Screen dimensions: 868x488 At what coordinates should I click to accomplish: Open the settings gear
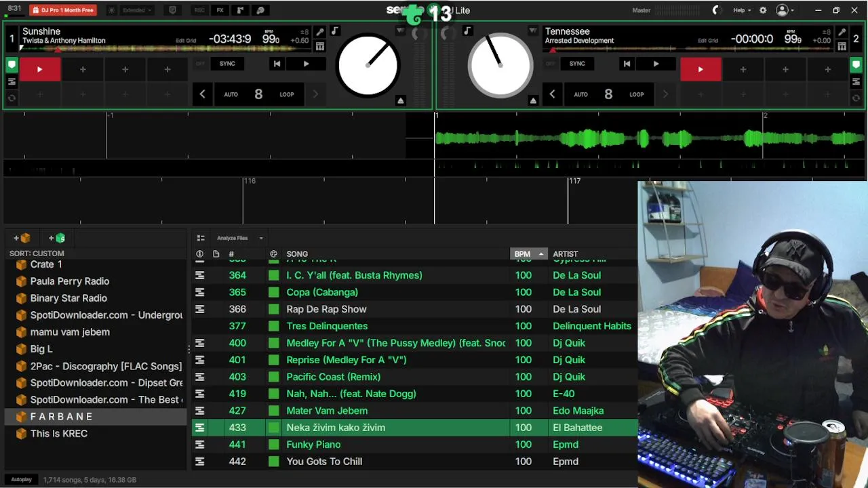tap(763, 10)
